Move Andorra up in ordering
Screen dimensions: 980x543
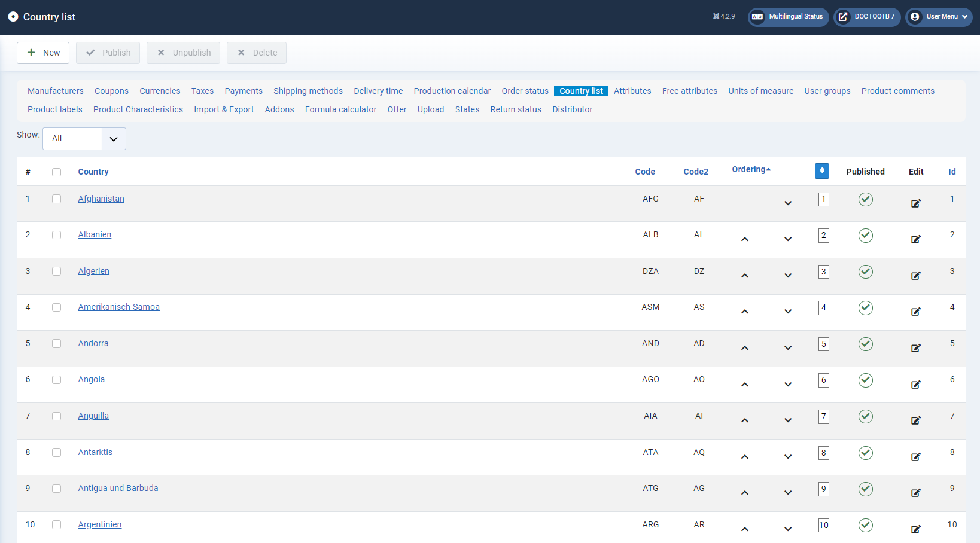click(x=745, y=348)
